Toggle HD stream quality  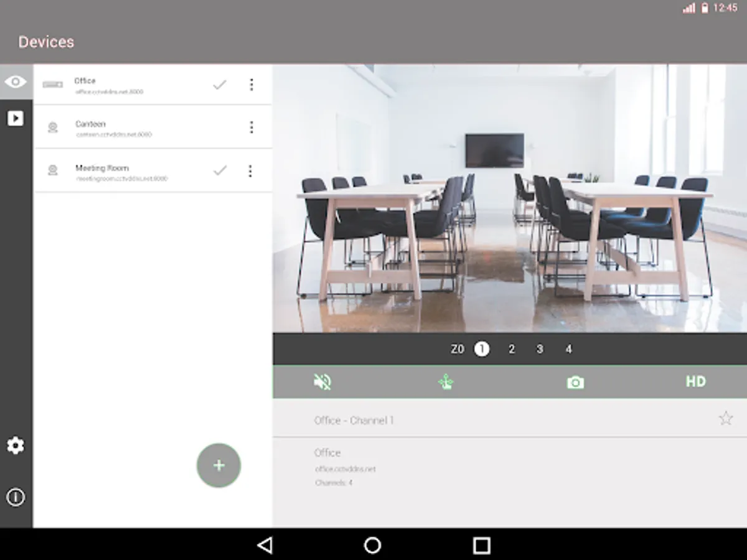(x=695, y=381)
